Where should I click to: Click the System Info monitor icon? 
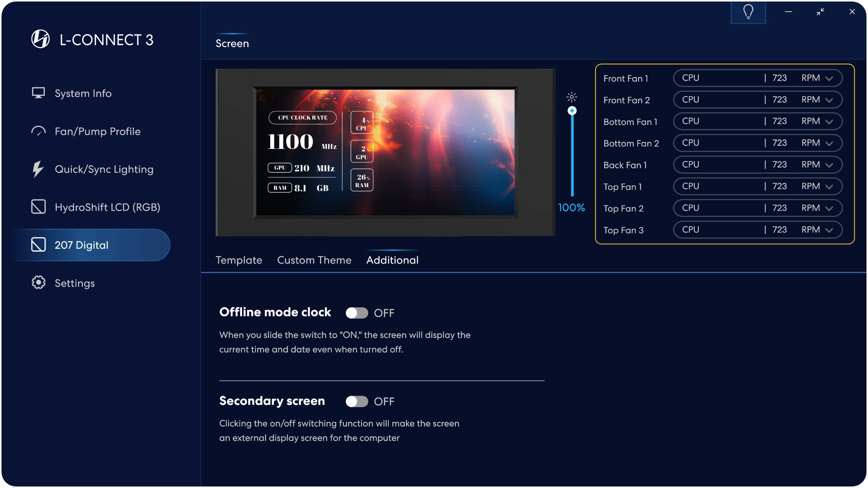38,93
